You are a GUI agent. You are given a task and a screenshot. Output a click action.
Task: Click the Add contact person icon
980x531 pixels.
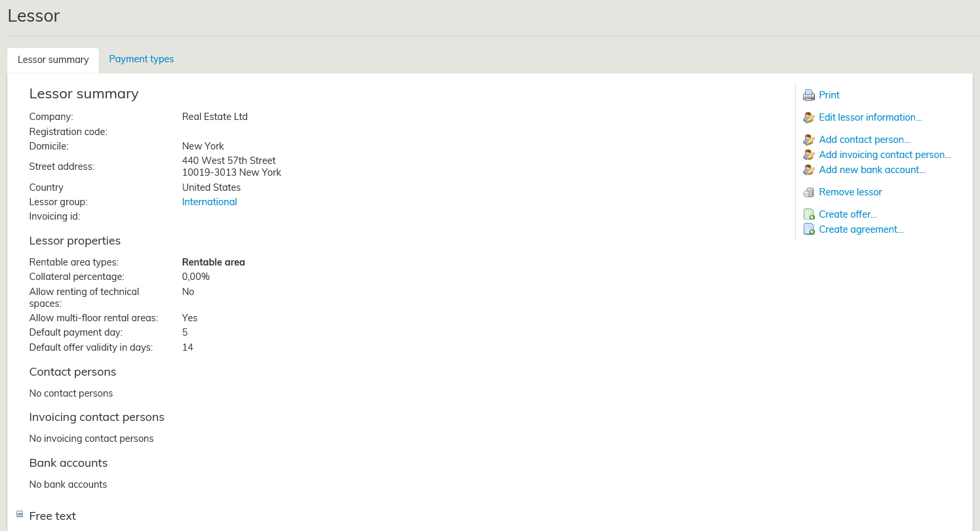pos(809,140)
